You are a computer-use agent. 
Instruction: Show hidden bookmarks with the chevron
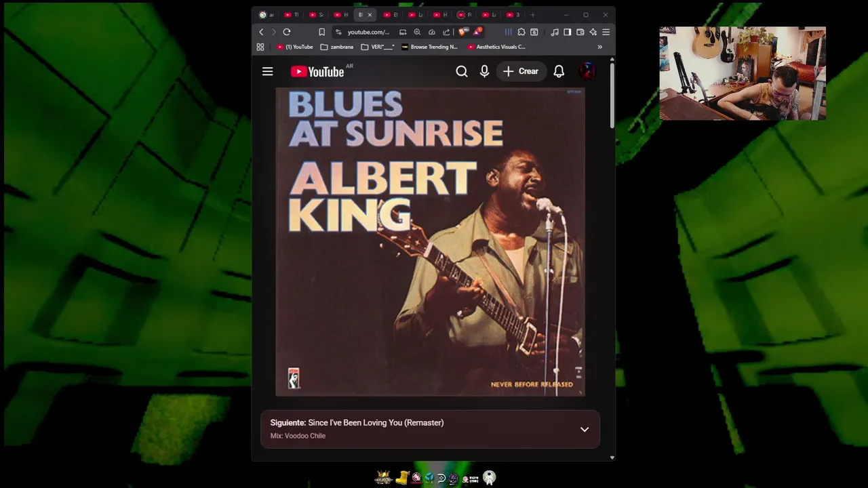click(x=599, y=47)
